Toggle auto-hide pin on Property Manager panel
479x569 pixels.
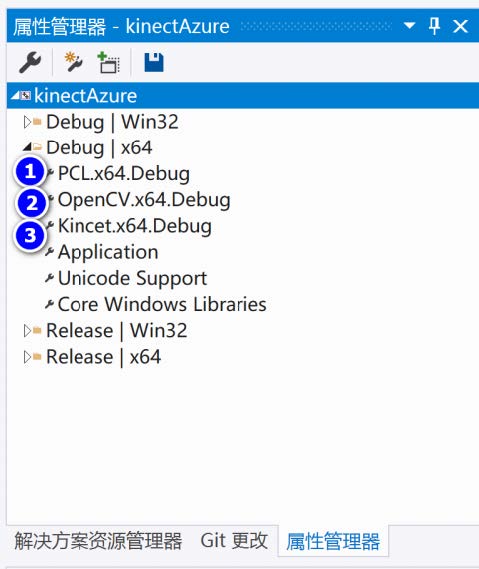coord(434,26)
